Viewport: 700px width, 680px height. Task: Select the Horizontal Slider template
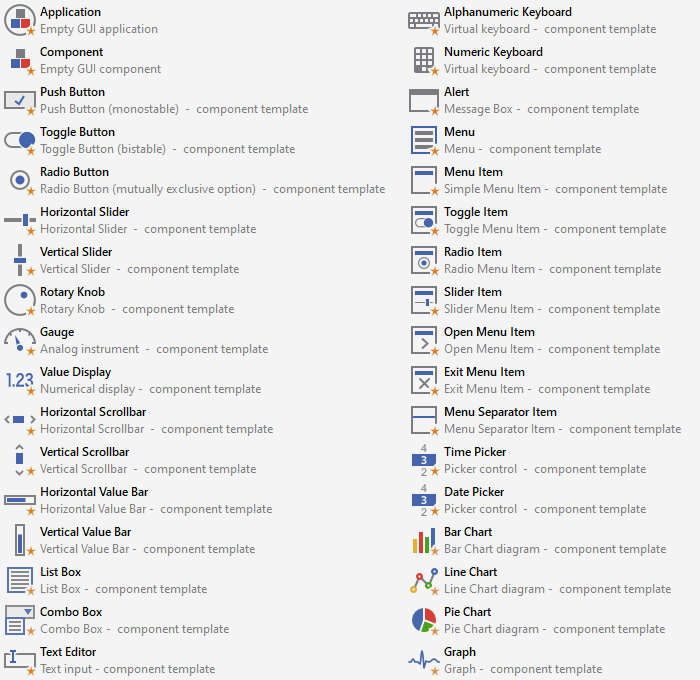pos(84,212)
